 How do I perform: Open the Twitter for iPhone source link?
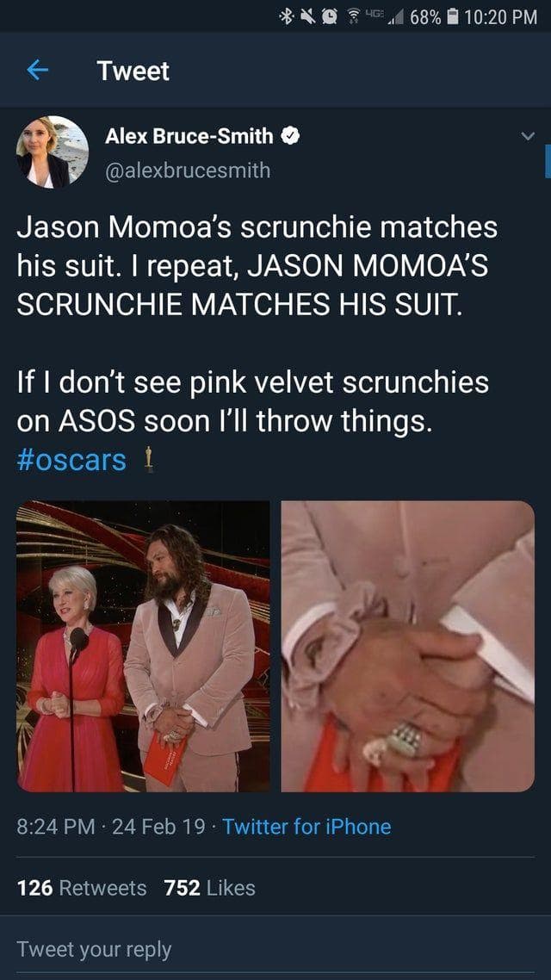point(306,826)
